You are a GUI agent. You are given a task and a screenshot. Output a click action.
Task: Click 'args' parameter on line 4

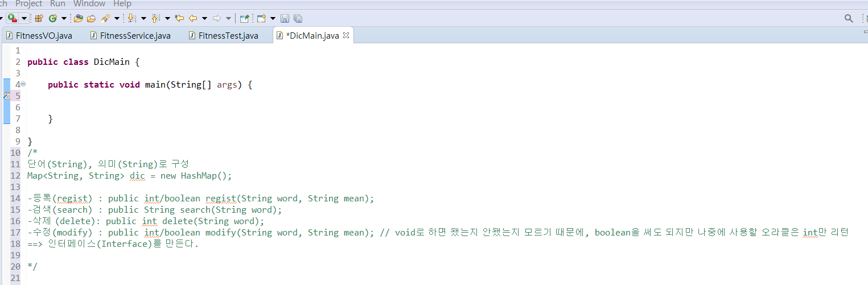pos(227,85)
